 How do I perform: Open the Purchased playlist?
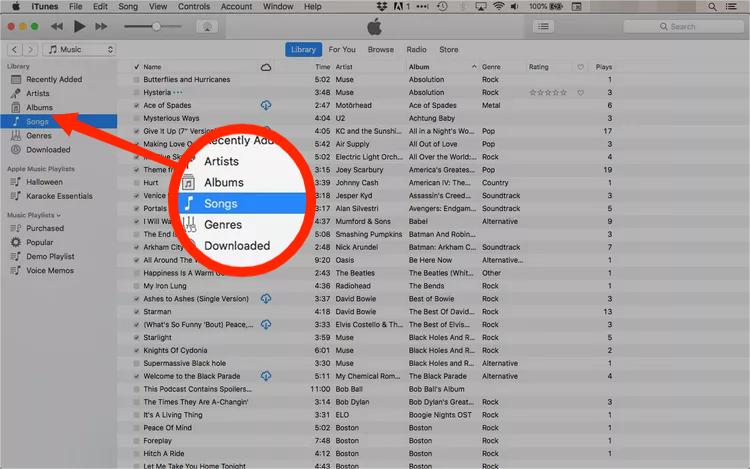(44, 229)
